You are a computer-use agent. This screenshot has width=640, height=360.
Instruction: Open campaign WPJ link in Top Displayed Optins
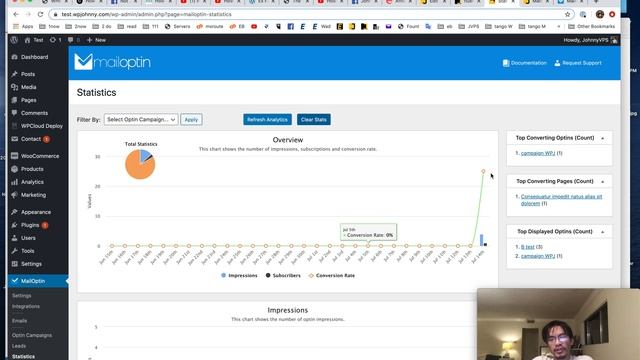538,256
